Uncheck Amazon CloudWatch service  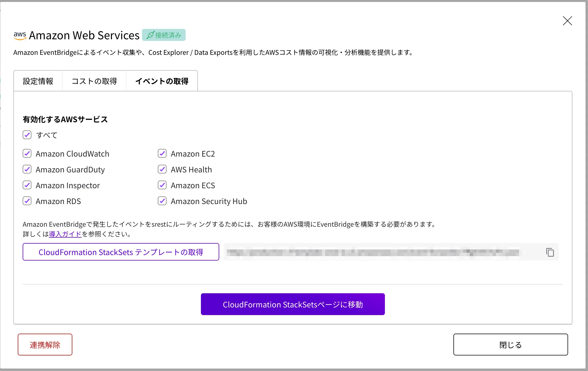27,154
